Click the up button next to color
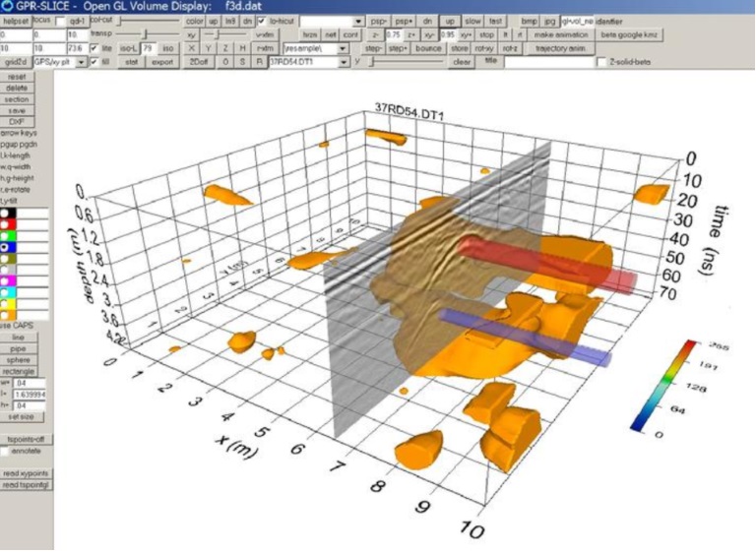The width and height of the screenshot is (756, 554). 213,22
